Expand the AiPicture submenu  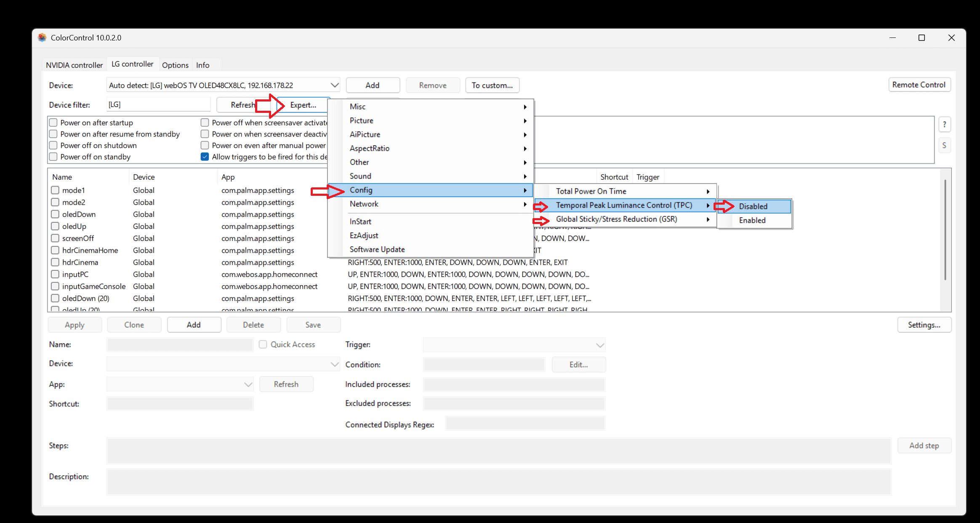(x=430, y=134)
